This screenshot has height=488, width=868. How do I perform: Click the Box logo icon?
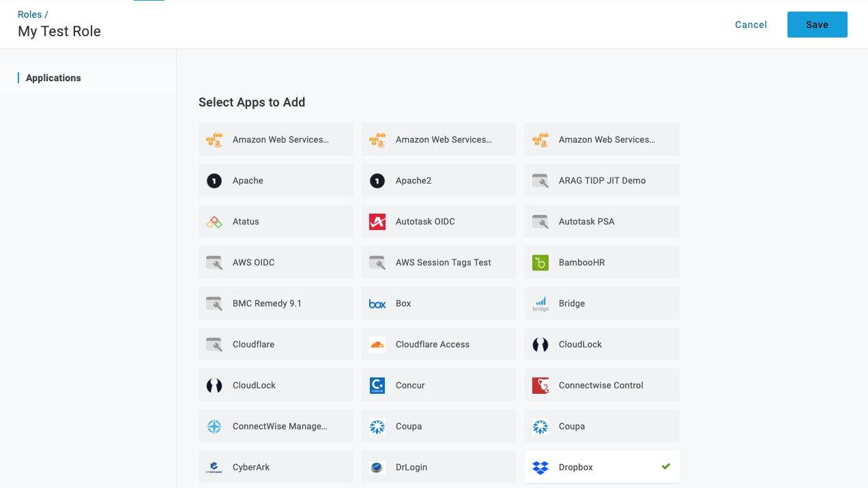click(x=377, y=304)
